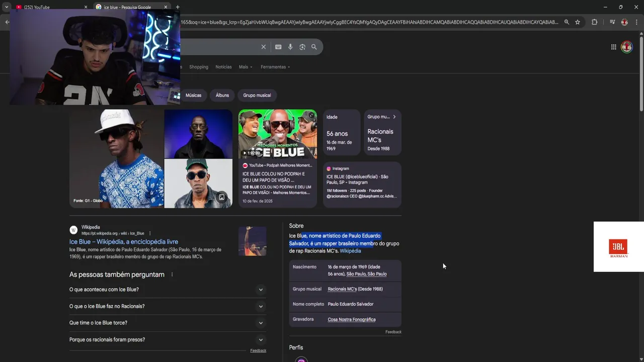644x362 pixels.
Task: Click the Perfis heading
Action: (296, 347)
